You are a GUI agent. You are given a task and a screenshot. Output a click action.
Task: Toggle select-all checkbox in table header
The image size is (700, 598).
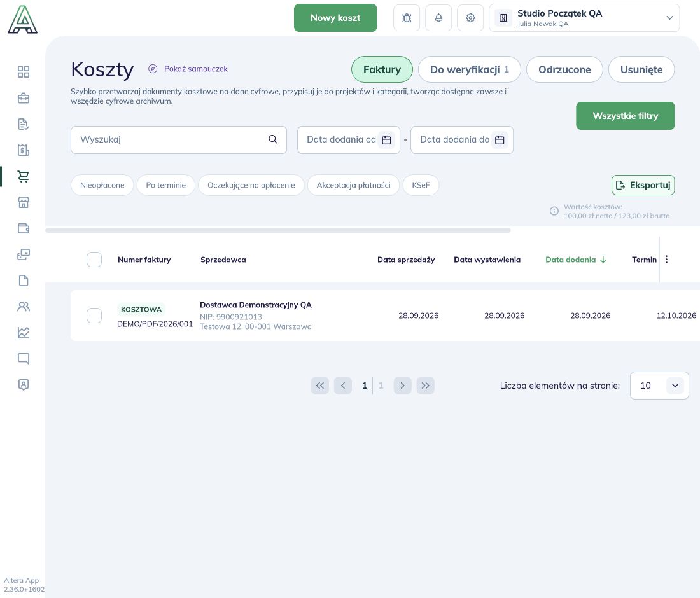coord(94,260)
